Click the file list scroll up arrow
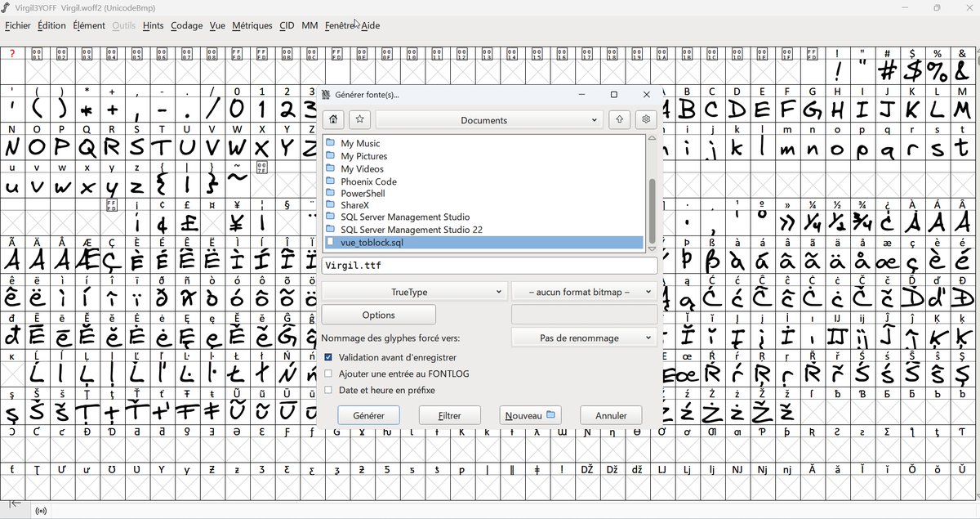 click(x=652, y=139)
